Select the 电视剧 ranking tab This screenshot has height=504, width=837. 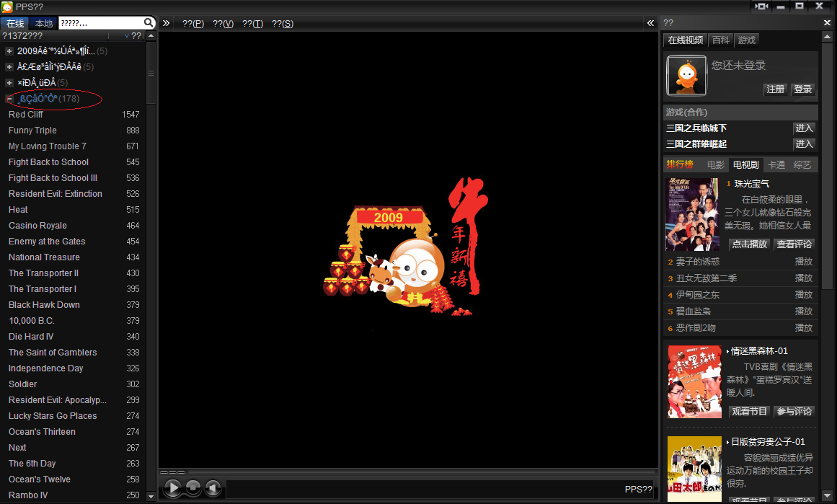pyautogui.click(x=745, y=165)
